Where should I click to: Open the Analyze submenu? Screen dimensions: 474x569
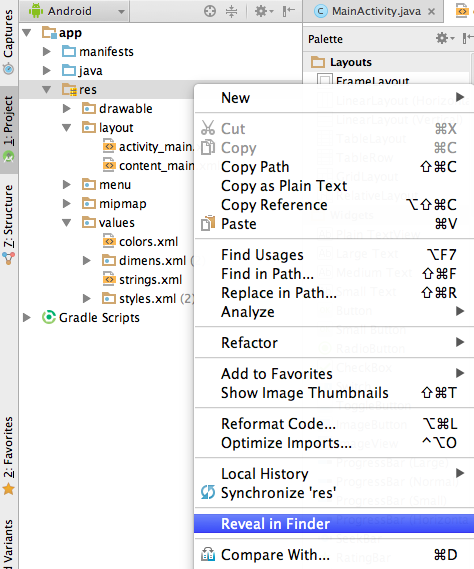tap(334, 312)
